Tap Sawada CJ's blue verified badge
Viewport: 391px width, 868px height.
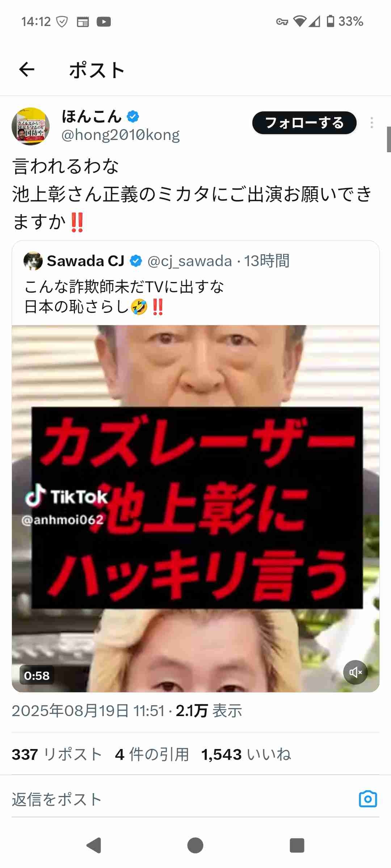pyautogui.click(x=136, y=261)
